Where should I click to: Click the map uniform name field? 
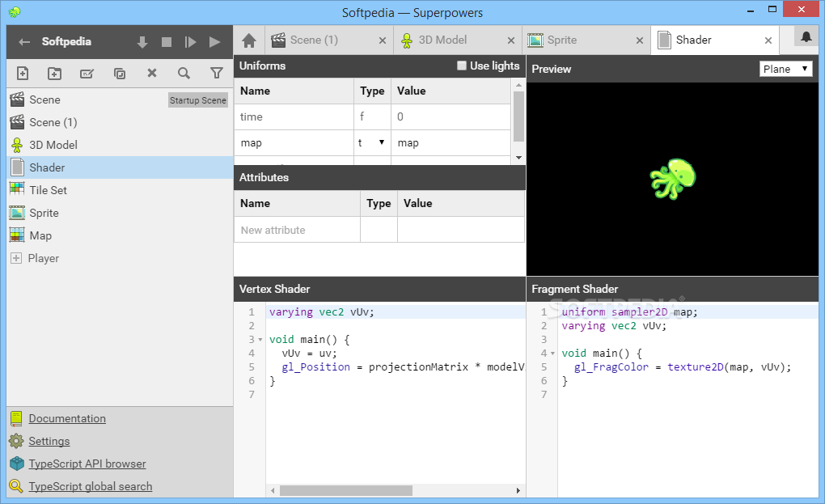(294, 143)
